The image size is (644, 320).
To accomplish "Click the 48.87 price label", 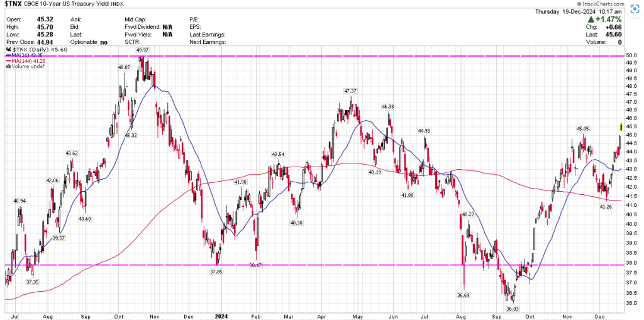I will 124,67.
